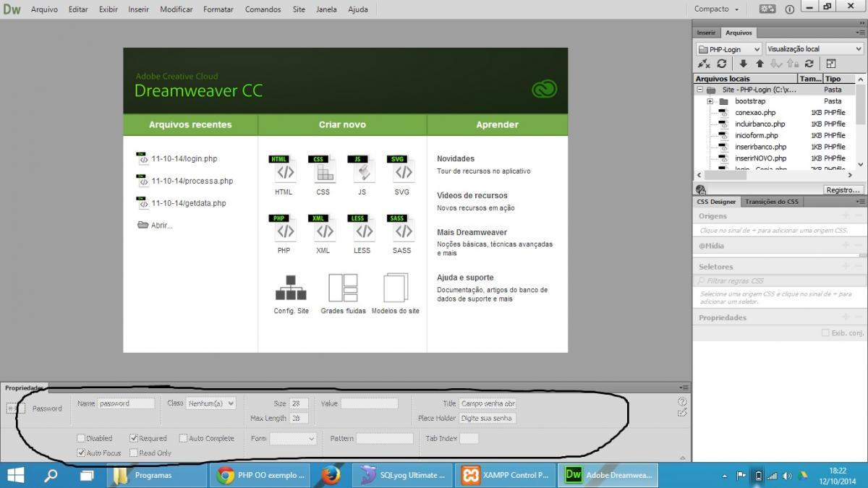
Task: Click the log icon at the bottom of Arquivos
Action: coord(701,189)
